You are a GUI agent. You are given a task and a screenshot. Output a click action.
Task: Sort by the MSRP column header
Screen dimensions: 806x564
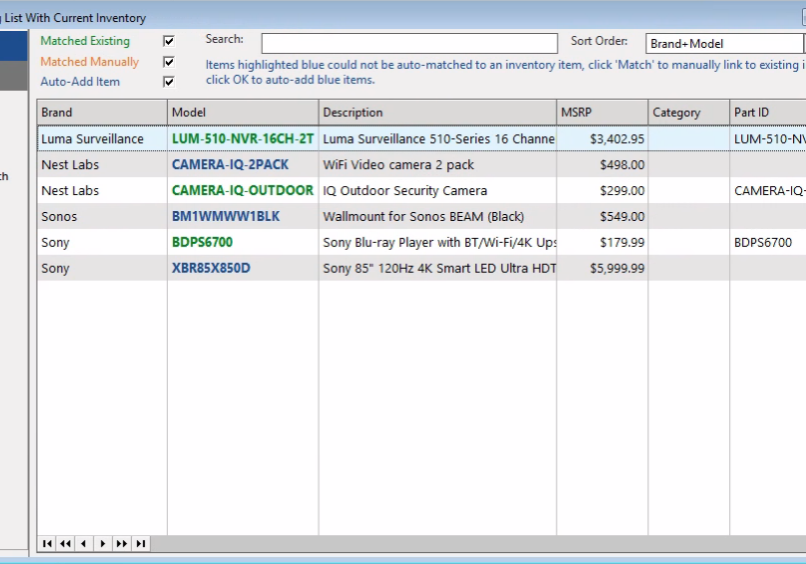pos(602,113)
